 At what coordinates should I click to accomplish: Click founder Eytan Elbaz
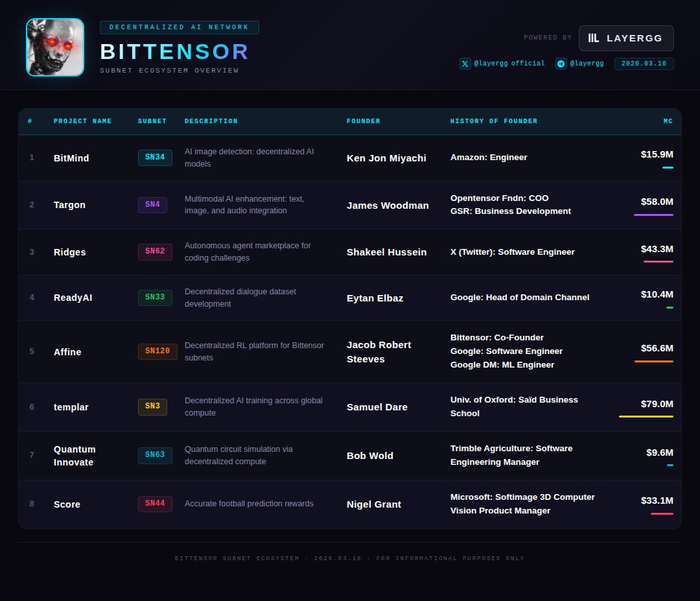click(x=375, y=298)
